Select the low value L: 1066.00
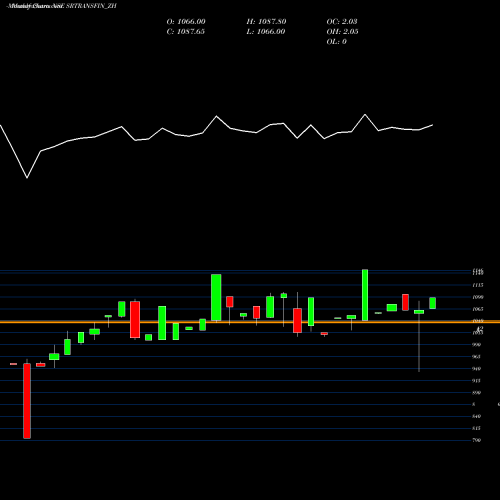500x500 pixels. click(266, 32)
